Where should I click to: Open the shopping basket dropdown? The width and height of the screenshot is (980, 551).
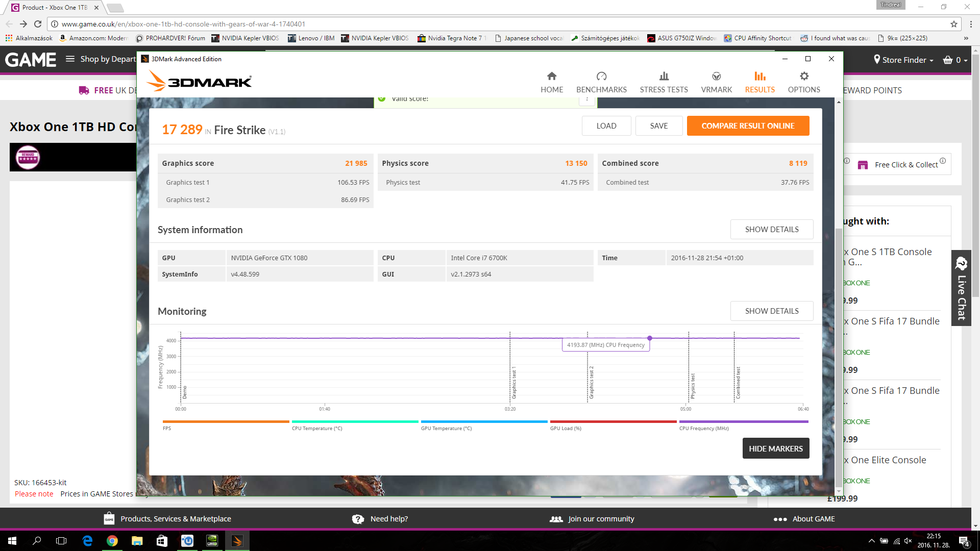[x=954, y=60]
